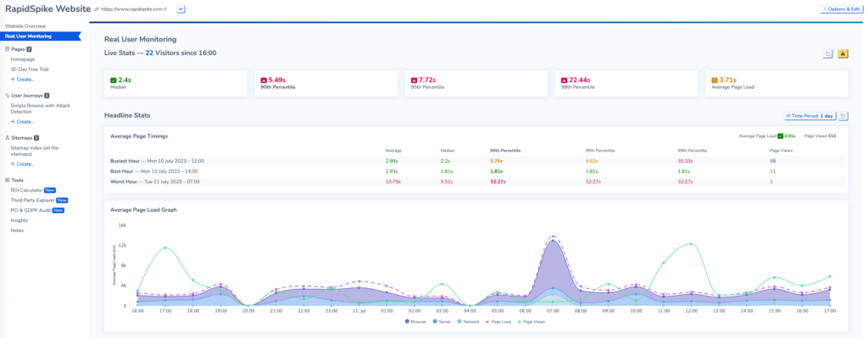Click the 5.31s median value
The height and width of the screenshot is (338, 868).
click(448, 181)
